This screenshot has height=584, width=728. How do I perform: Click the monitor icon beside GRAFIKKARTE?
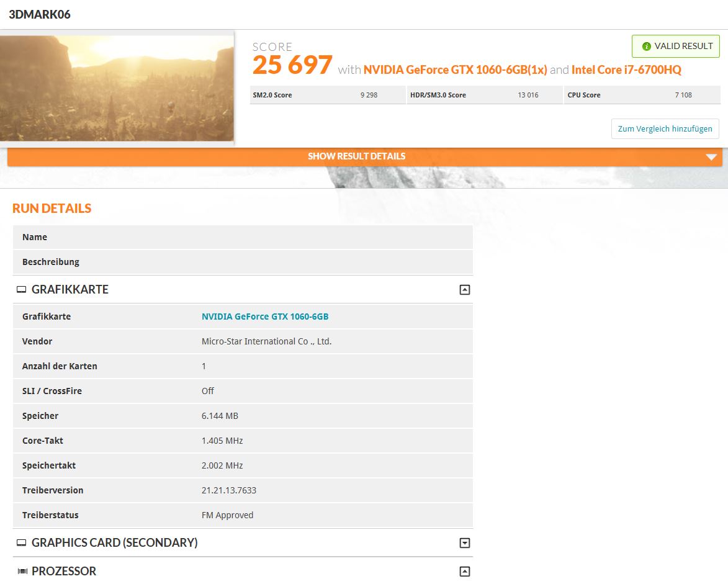pyautogui.click(x=21, y=290)
